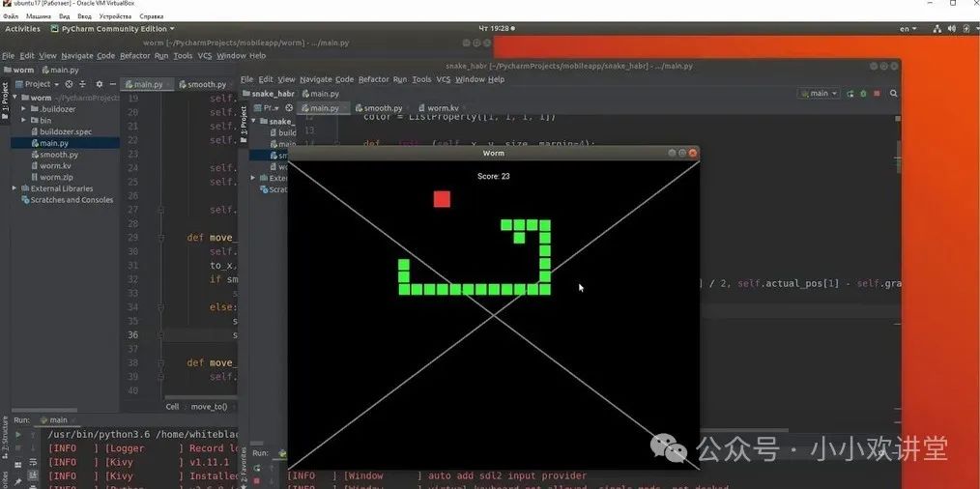
Task: Switch to smooth.py tab in worm editor
Action: (203, 84)
